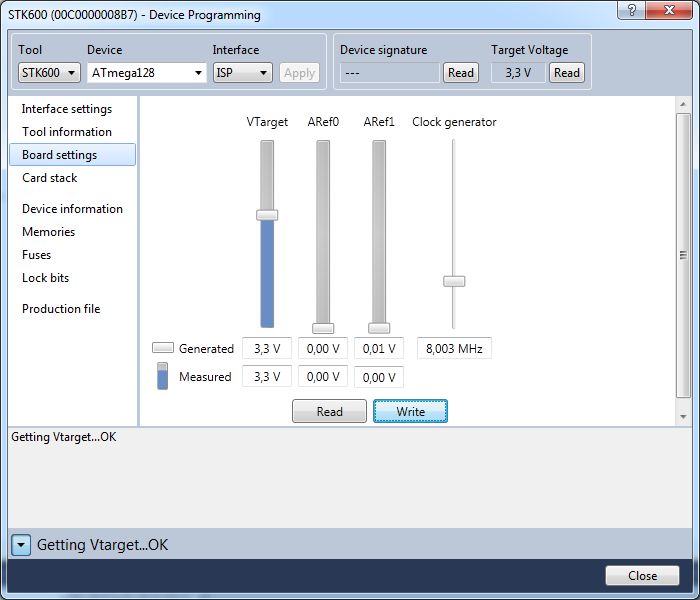Click 'Getting Vtarget...OK' in log area
The height and width of the screenshot is (600, 700).
coord(63,437)
